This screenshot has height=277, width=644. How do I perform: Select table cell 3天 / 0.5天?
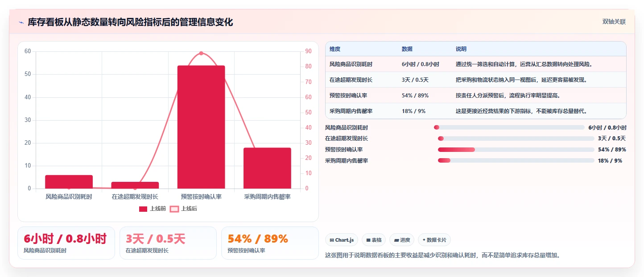415,80
